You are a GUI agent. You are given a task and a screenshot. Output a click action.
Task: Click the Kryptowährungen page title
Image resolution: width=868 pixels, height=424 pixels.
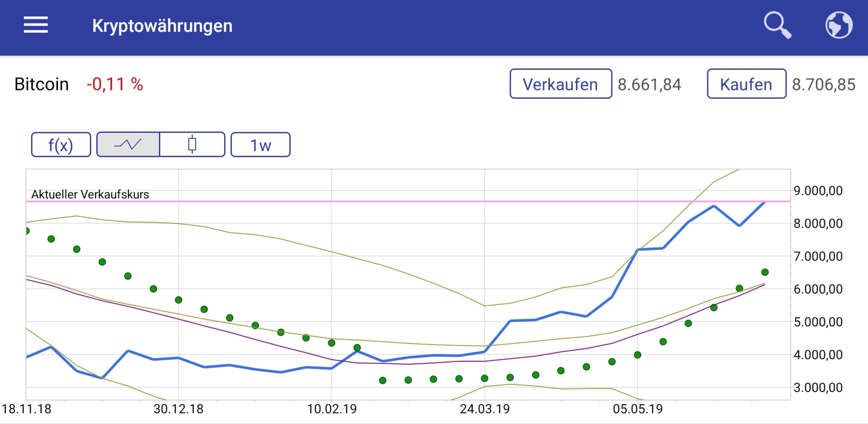(162, 26)
